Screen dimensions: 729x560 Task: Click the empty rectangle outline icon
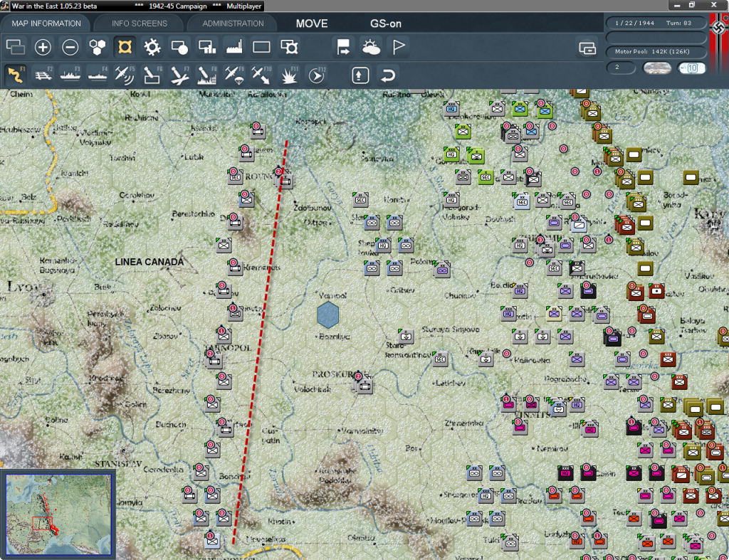pos(261,47)
